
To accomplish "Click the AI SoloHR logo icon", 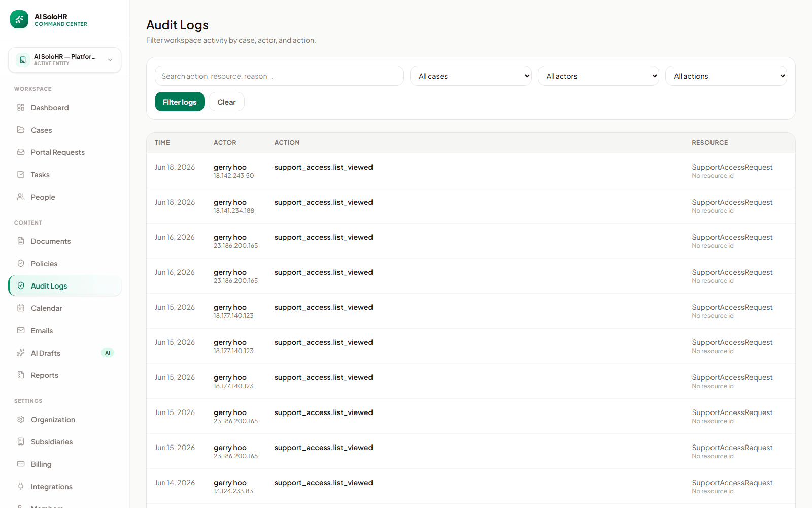I will point(19,20).
